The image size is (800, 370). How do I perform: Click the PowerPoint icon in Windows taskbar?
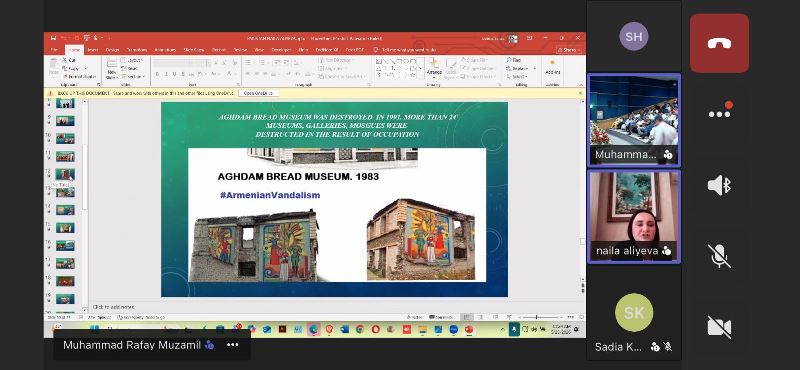tap(469, 329)
